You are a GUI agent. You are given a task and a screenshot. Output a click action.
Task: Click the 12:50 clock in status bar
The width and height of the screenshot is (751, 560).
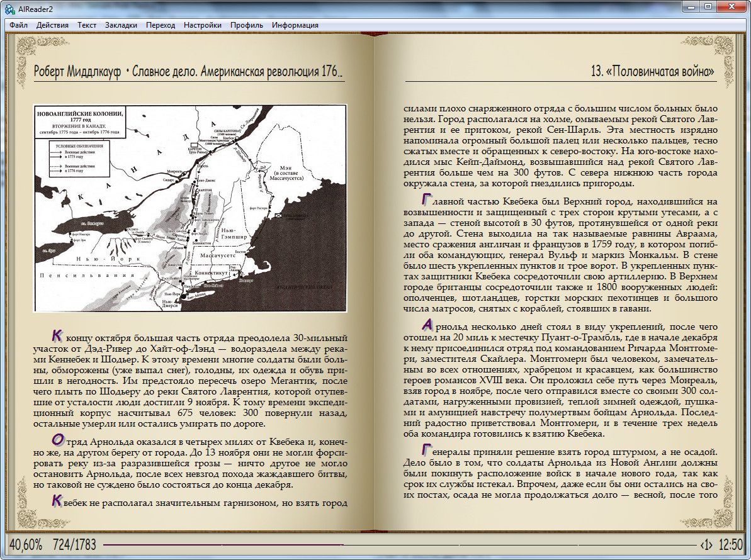pyautogui.click(x=731, y=544)
